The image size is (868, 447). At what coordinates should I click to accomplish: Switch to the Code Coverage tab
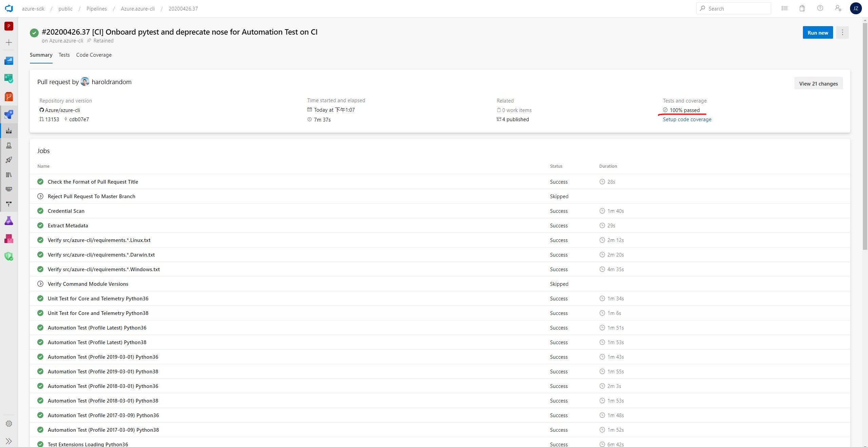(94, 55)
